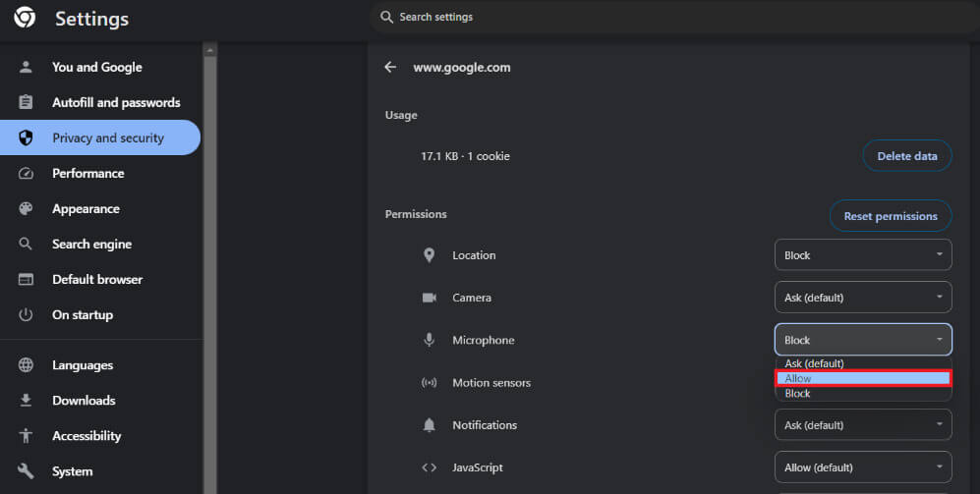Click the Autofill clipboard icon
980x494 pixels.
tap(26, 102)
